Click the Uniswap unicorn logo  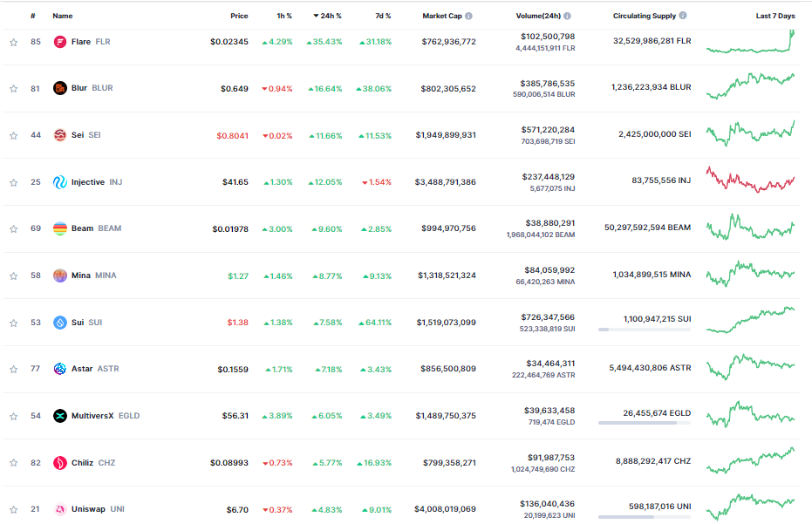click(x=60, y=509)
